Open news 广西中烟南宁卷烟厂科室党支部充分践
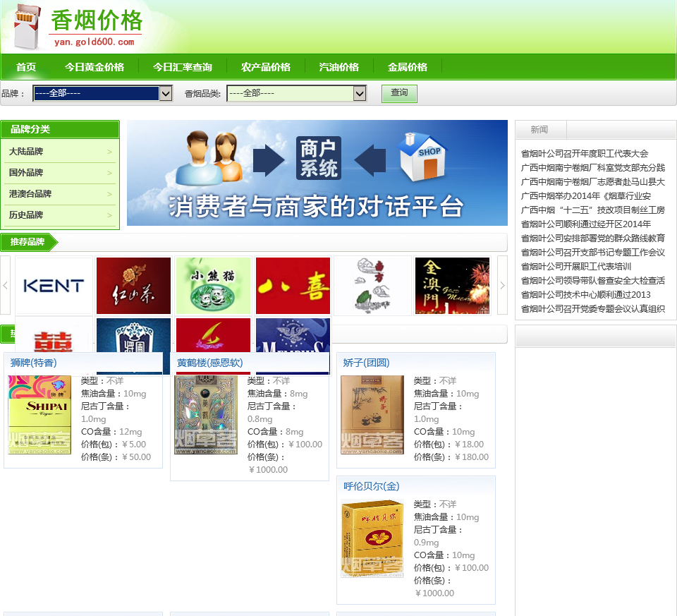677x616 pixels. [x=593, y=168]
